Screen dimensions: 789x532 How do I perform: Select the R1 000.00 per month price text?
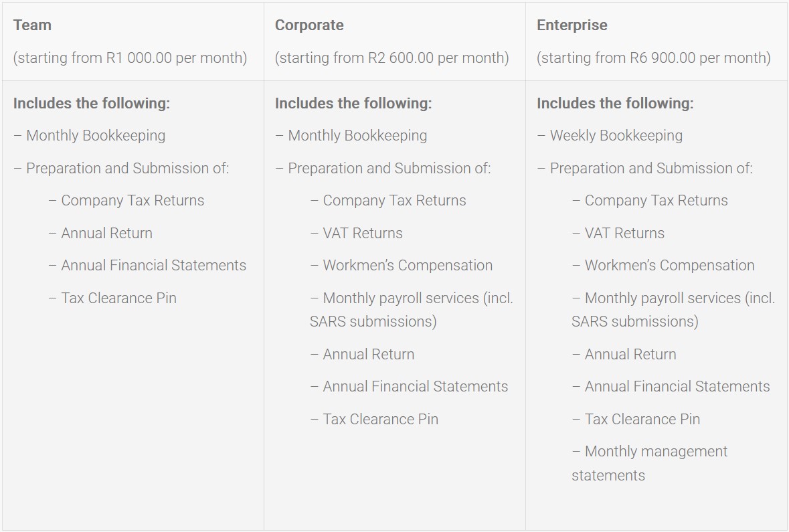130,58
